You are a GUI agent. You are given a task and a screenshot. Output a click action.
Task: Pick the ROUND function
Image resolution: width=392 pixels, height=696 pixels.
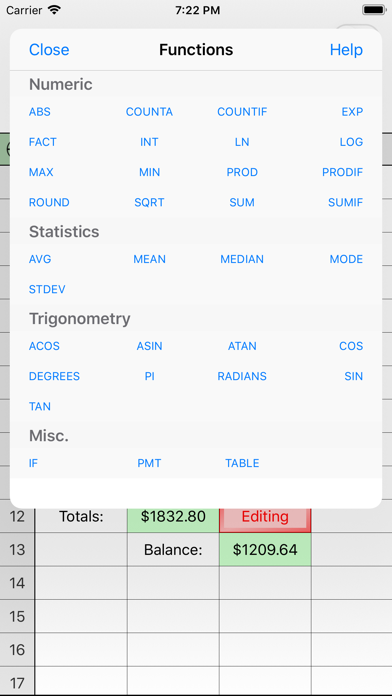pyautogui.click(x=49, y=202)
